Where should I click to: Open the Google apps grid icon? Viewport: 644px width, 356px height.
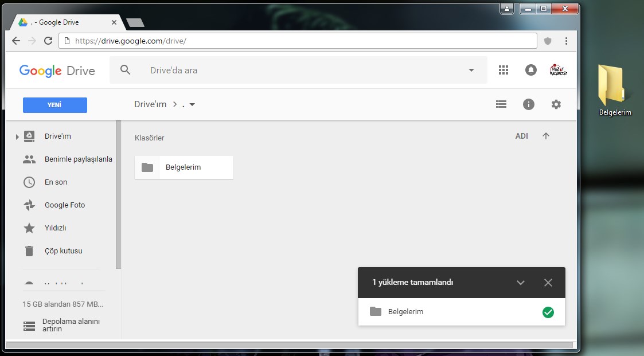pyautogui.click(x=504, y=70)
